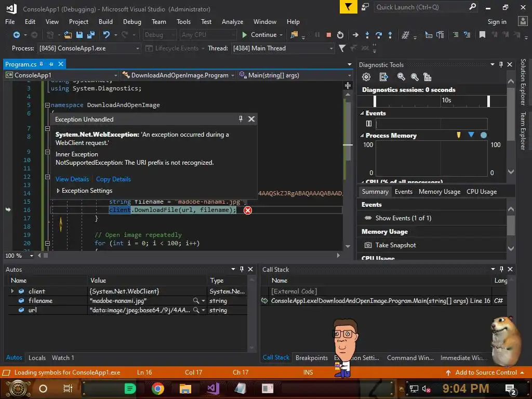This screenshot has width=532, height=399.
Task: Click the bookmark toolbar icon
Action: 482,35
